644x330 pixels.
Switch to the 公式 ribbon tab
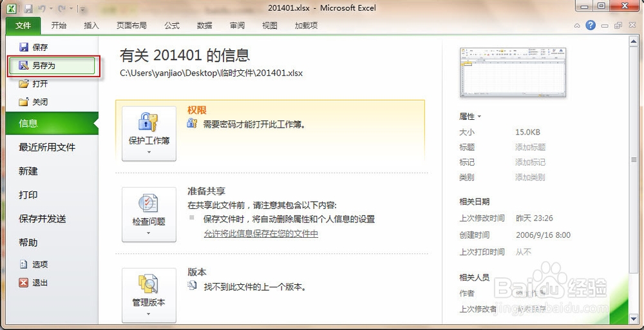tap(172, 26)
